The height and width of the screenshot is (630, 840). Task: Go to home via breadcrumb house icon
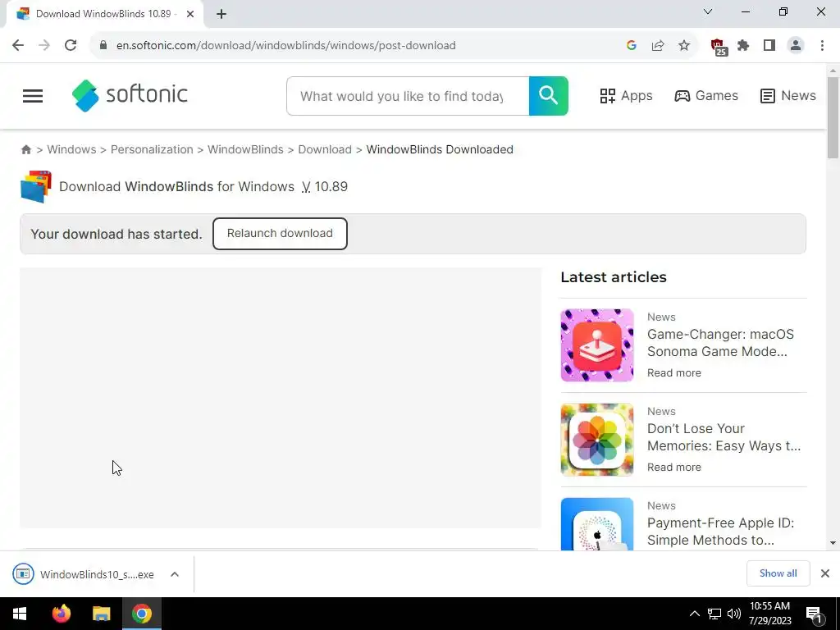tap(25, 149)
